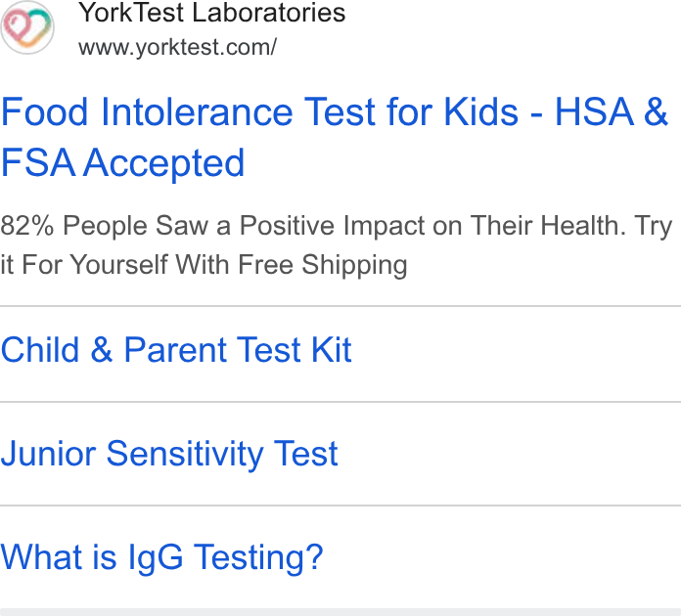681x616 pixels.
Task: Open the Child & Parent Test Kit sitelink
Action: 176,349
